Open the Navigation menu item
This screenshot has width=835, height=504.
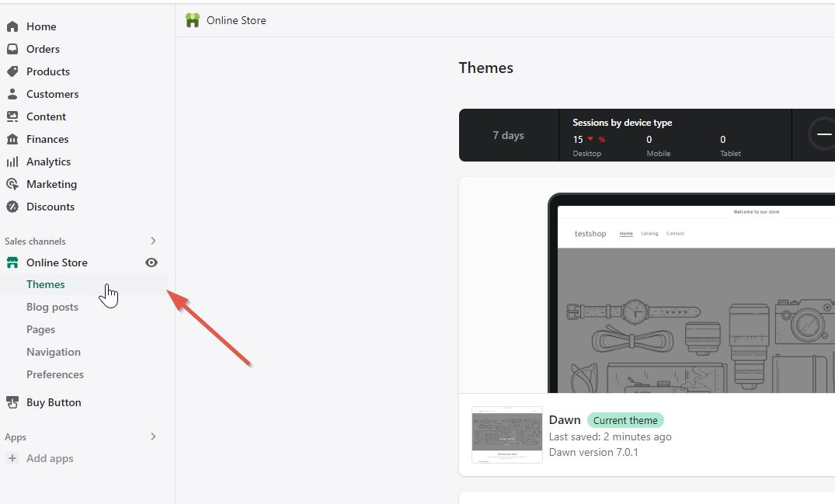point(53,352)
